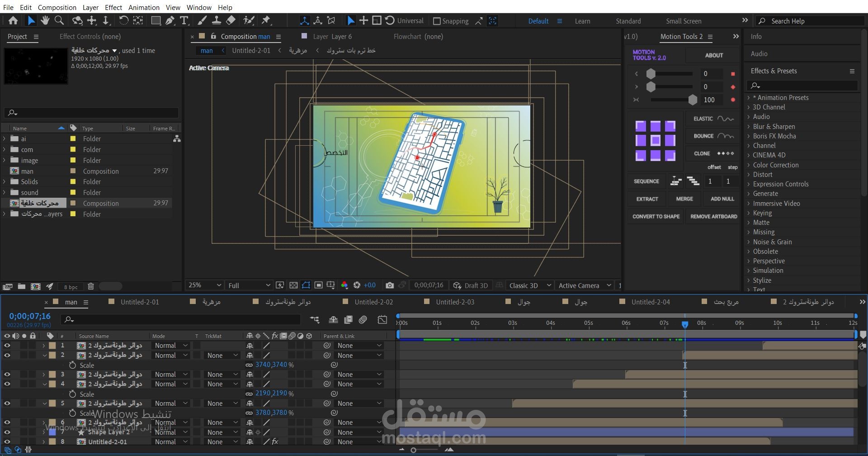Open the Effect menu
Viewport: 868px width, 456px height.
click(x=113, y=7)
